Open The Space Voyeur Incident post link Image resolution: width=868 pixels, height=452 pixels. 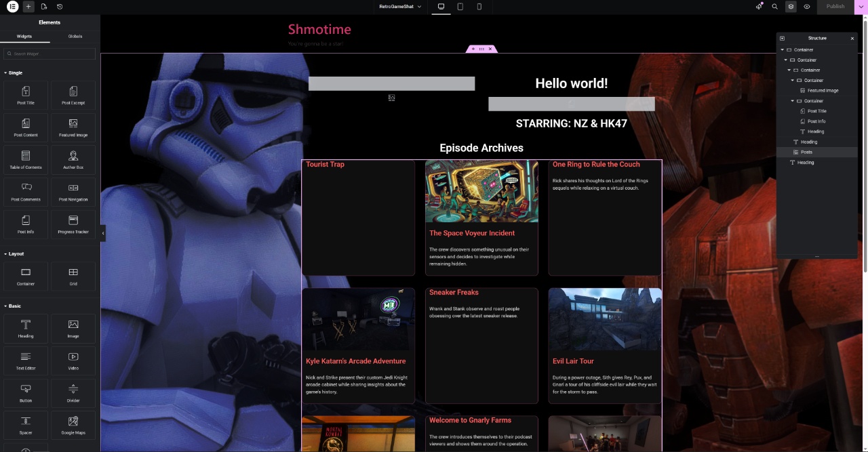click(472, 233)
